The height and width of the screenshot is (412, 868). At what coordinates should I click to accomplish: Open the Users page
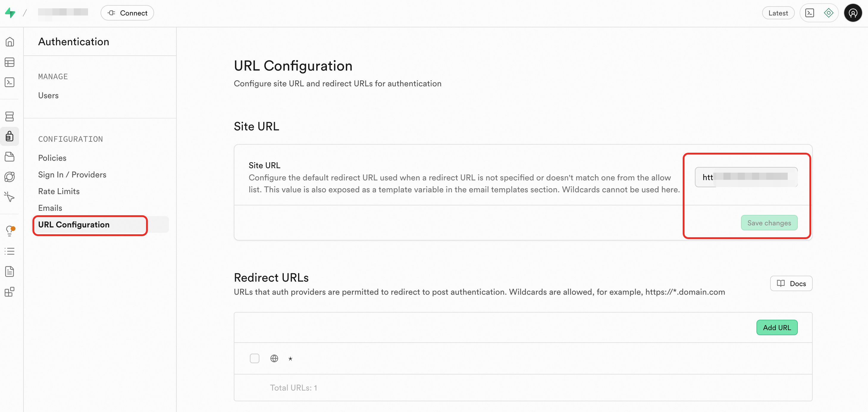[x=48, y=96]
